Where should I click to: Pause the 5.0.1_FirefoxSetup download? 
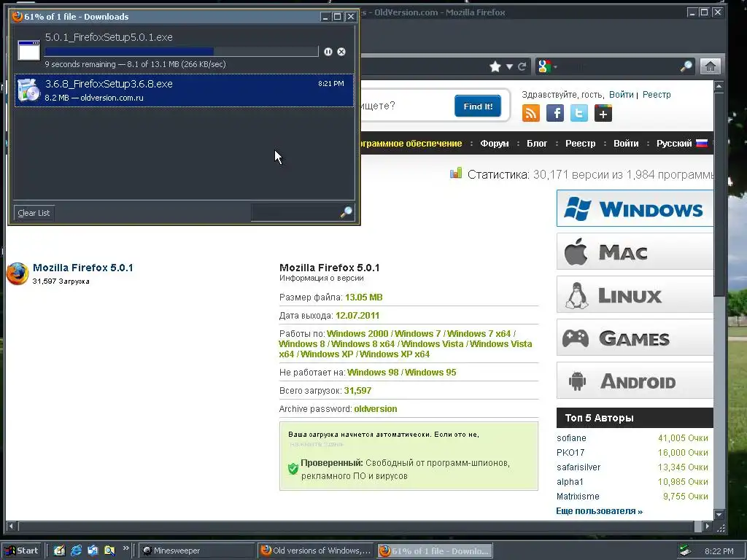[x=328, y=52]
